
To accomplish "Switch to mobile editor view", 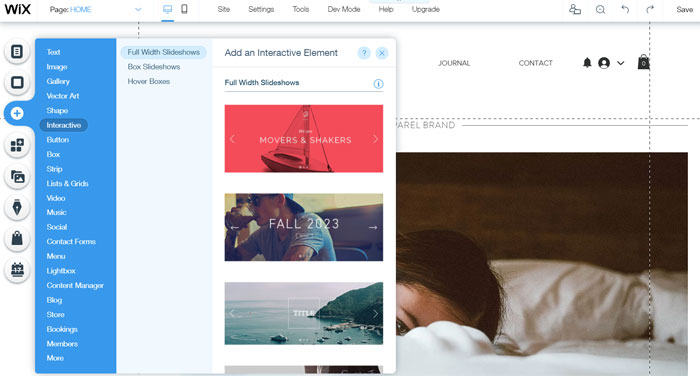I will 184,9.
